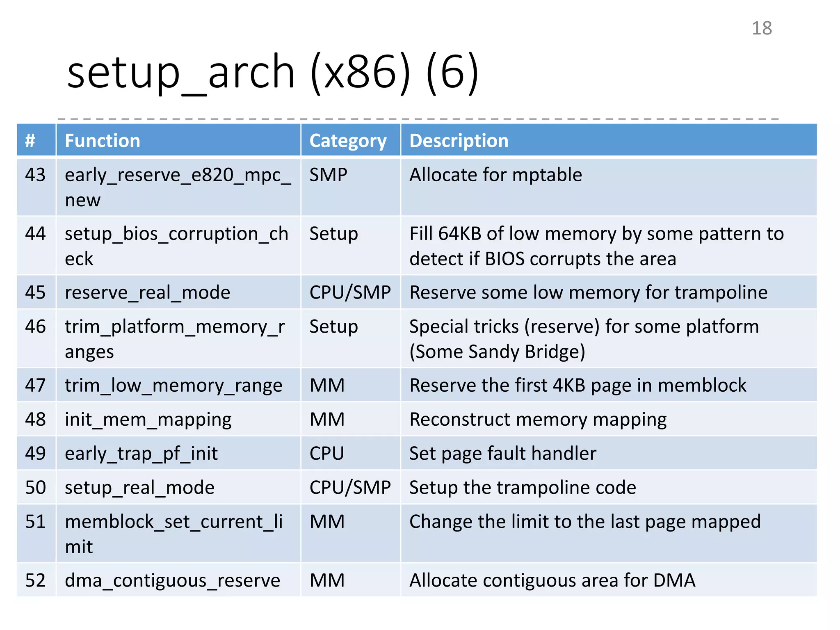Click the memblock_set_current_limit function cell
Screen dimensions: 840x630
click(174, 534)
